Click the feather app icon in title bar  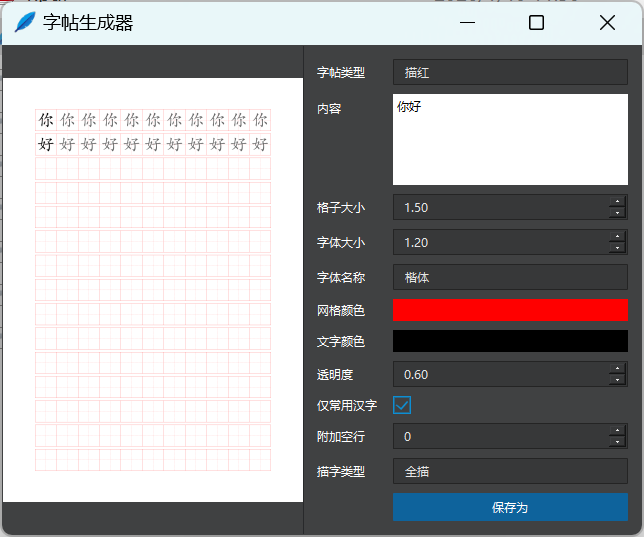point(24,22)
